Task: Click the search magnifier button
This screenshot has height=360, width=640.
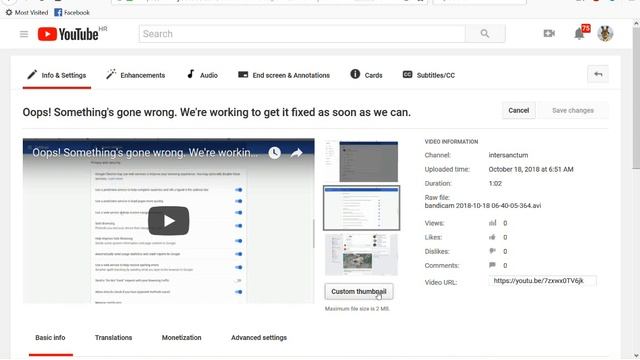Action: [x=485, y=34]
